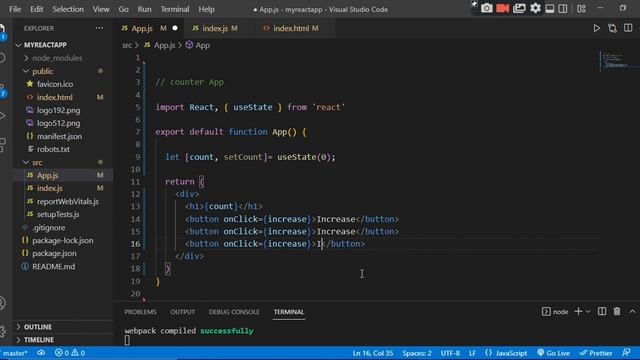Collapse the src folder
Image resolution: width=640 pixels, height=360 pixels.
click(x=63, y=162)
